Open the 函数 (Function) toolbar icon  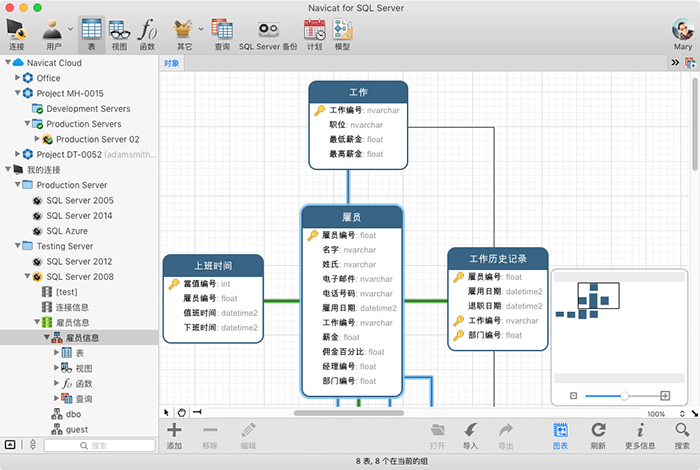pos(147,29)
